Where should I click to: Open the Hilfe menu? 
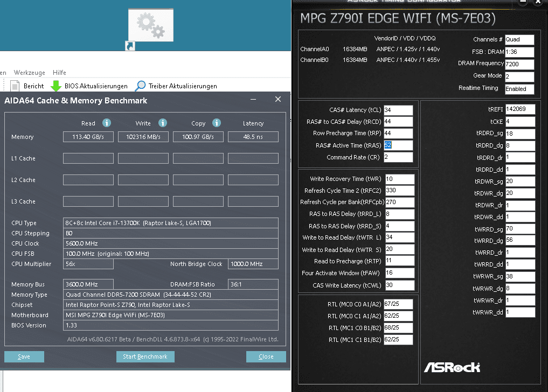tap(59, 73)
